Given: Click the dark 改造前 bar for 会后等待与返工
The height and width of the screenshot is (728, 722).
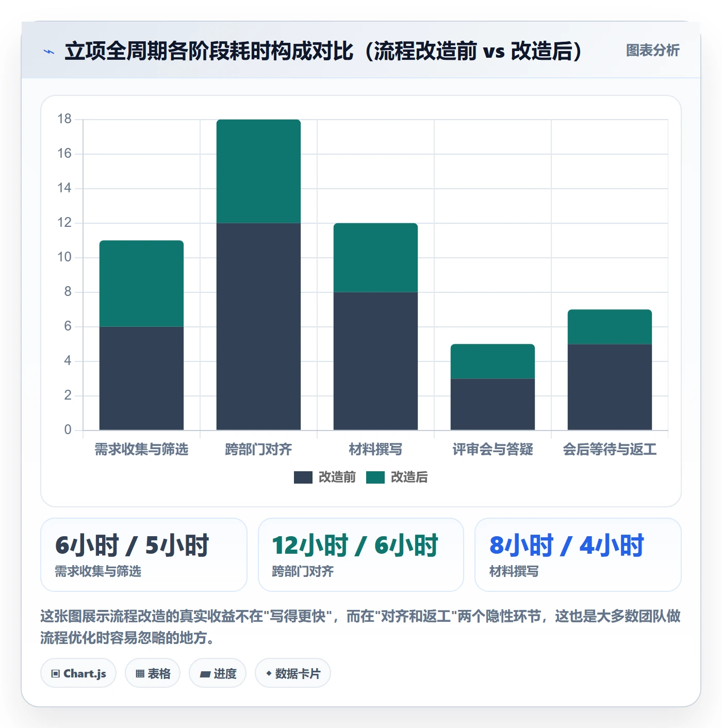Looking at the screenshot, I should pyautogui.click(x=610, y=387).
